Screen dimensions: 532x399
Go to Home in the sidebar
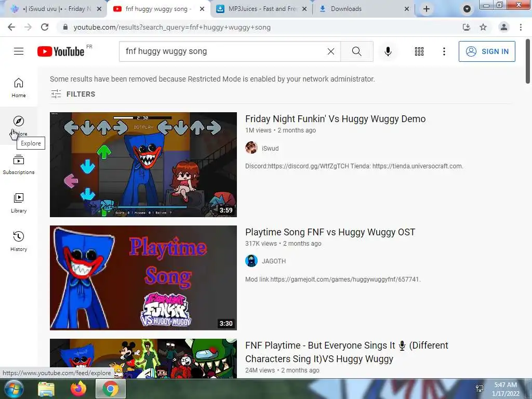tap(19, 87)
